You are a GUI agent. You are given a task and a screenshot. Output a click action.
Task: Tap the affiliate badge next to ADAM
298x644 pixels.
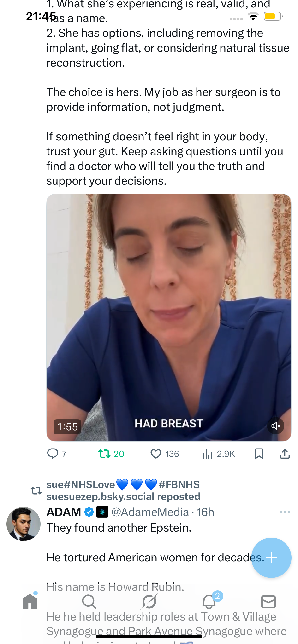[102, 512]
